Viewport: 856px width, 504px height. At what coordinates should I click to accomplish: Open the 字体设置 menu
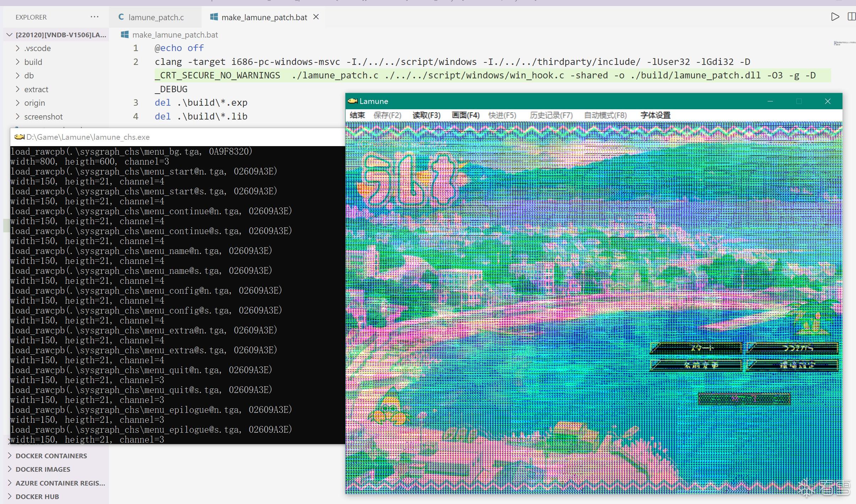click(x=655, y=115)
